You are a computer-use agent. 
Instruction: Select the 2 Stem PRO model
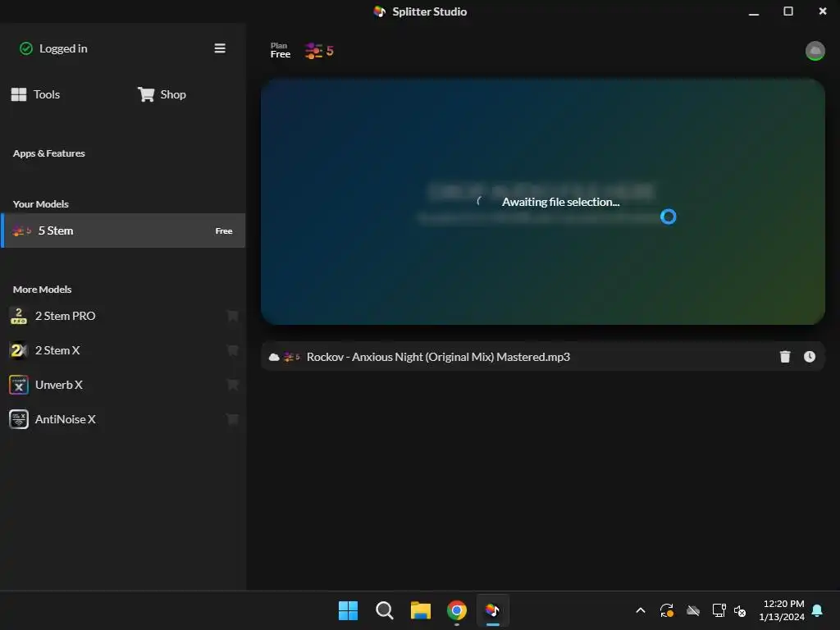point(123,316)
